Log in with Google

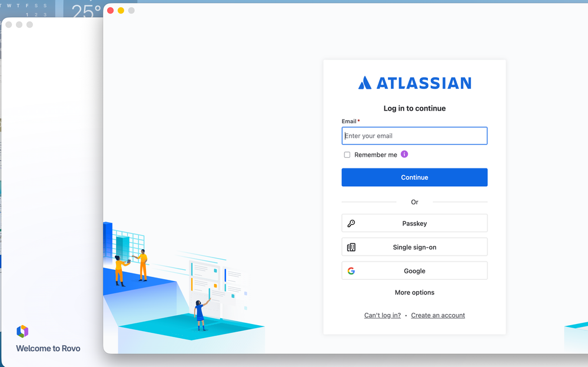click(414, 270)
